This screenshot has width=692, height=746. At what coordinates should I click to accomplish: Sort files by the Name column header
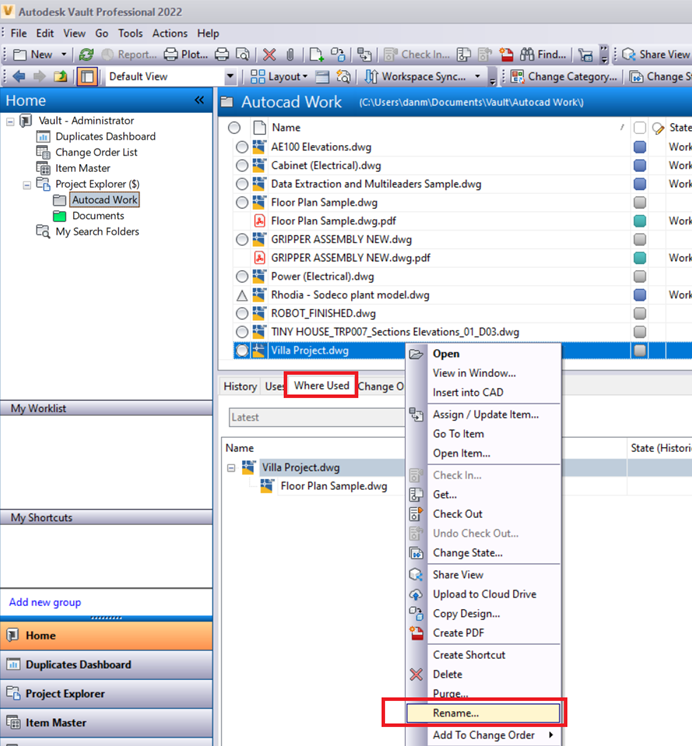pos(447,128)
